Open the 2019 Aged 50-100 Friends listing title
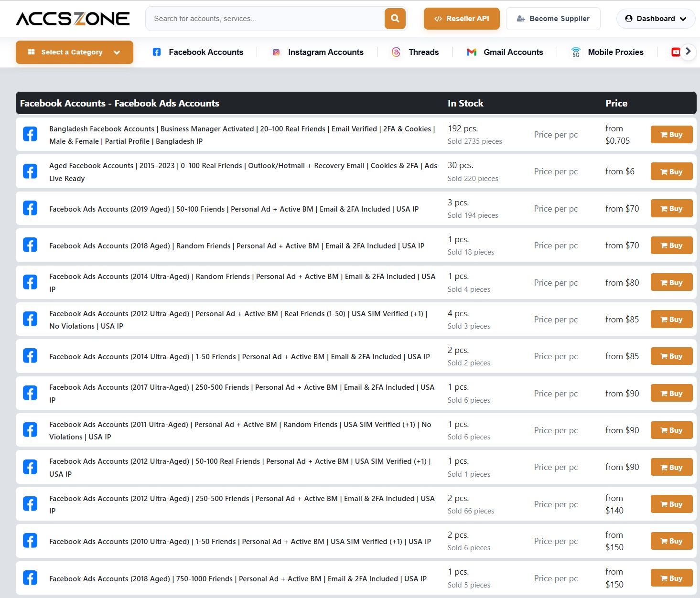 coord(234,209)
